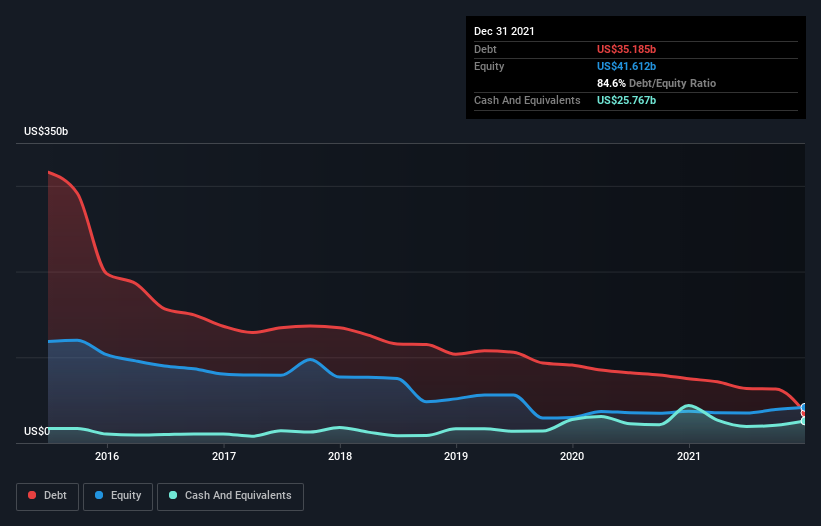The height and width of the screenshot is (526, 821).
Task: Click the blue Equity endpoint marker on chart
Action: (x=804, y=407)
